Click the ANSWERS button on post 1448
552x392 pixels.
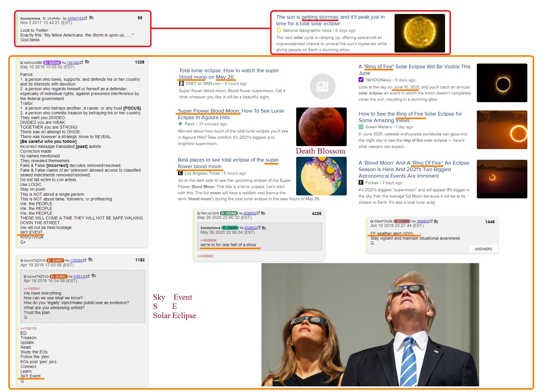[x=483, y=249]
